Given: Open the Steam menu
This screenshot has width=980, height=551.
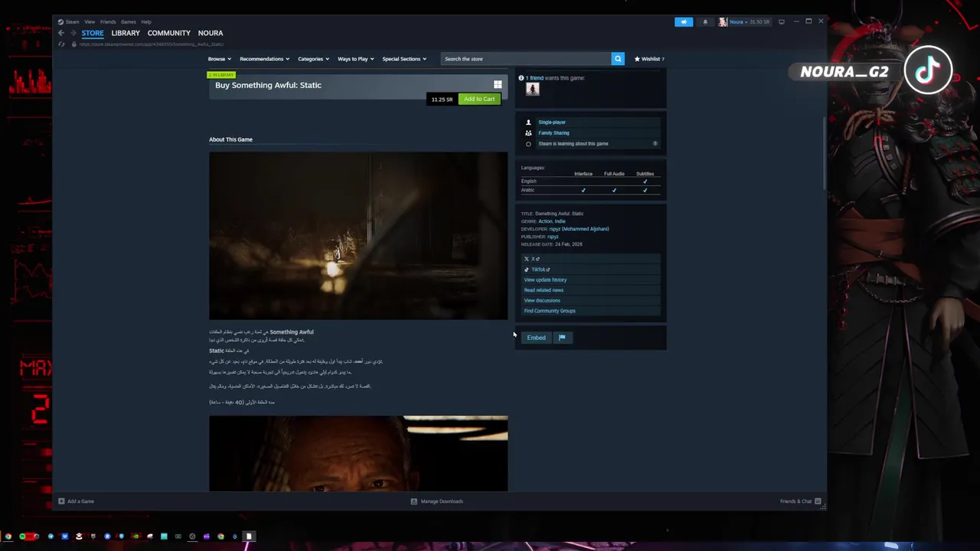Looking at the screenshot, I should pos(72,21).
